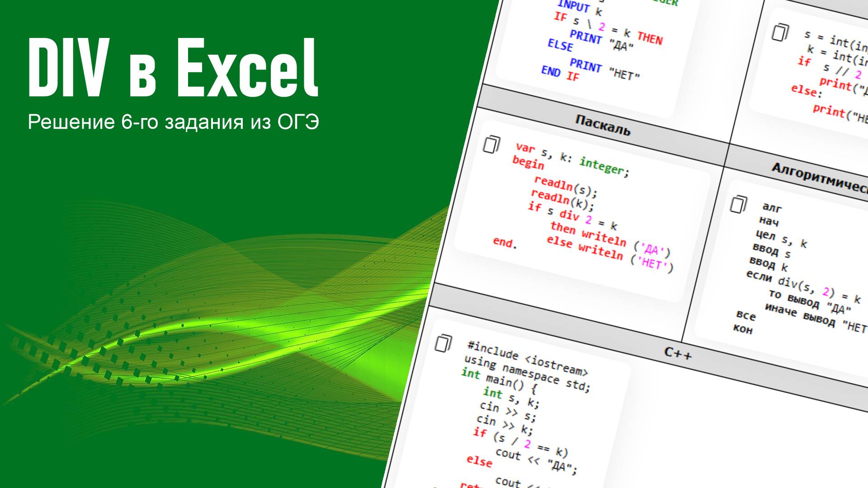The height and width of the screenshot is (488, 868).
Task: Click the '#include <iostream>' line
Action: (527, 358)
